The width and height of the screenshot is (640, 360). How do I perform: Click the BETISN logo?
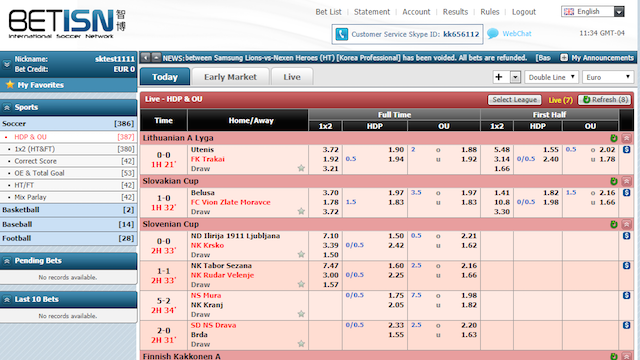coord(67,23)
